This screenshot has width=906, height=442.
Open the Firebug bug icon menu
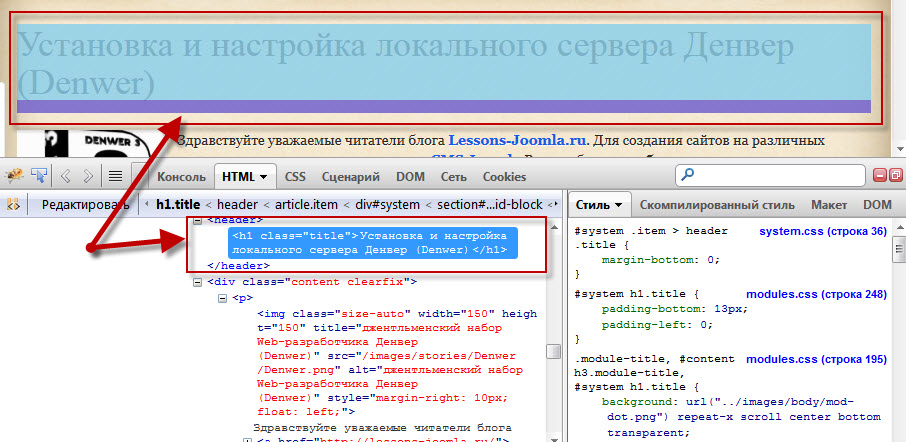tap(14, 175)
